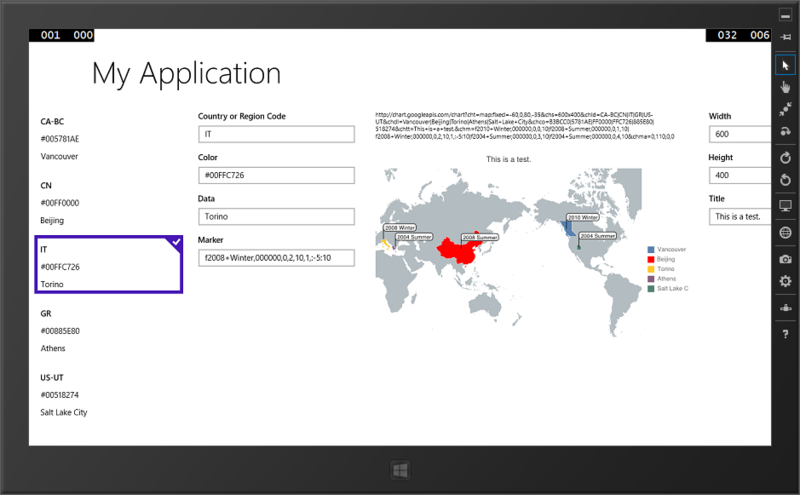Tap the Windows logo button below the screen
This screenshot has height=495, width=800.
tap(401, 471)
